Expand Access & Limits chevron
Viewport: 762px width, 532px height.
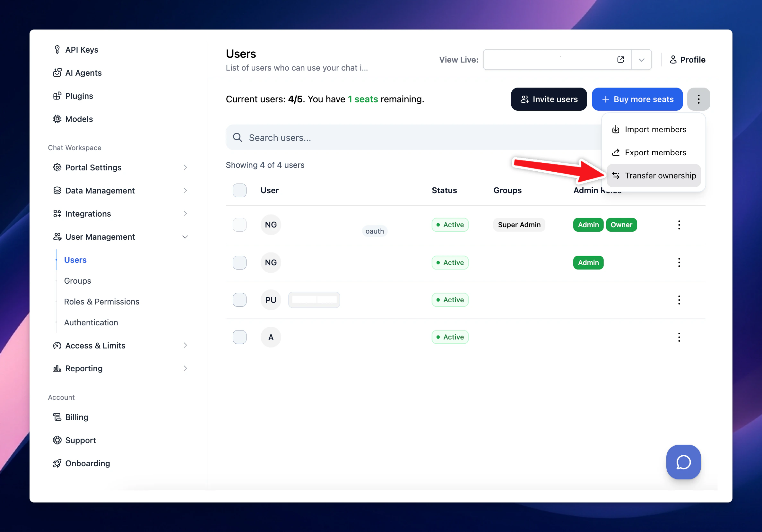point(185,345)
